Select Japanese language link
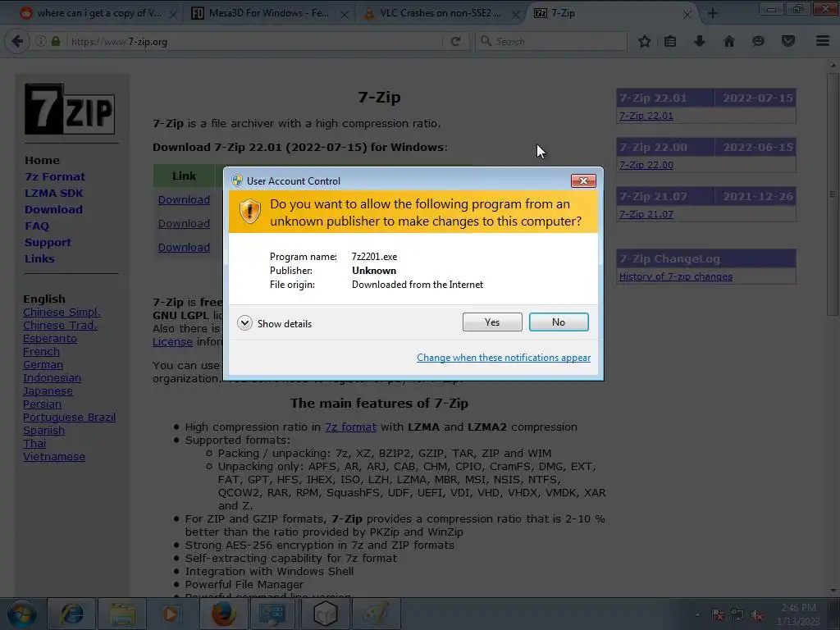This screenshot has width=840, height=630. (48, 391)
